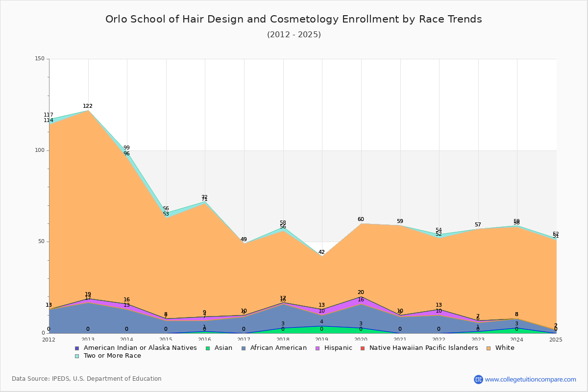Click the 2013 x-axis label

(88, 340)
